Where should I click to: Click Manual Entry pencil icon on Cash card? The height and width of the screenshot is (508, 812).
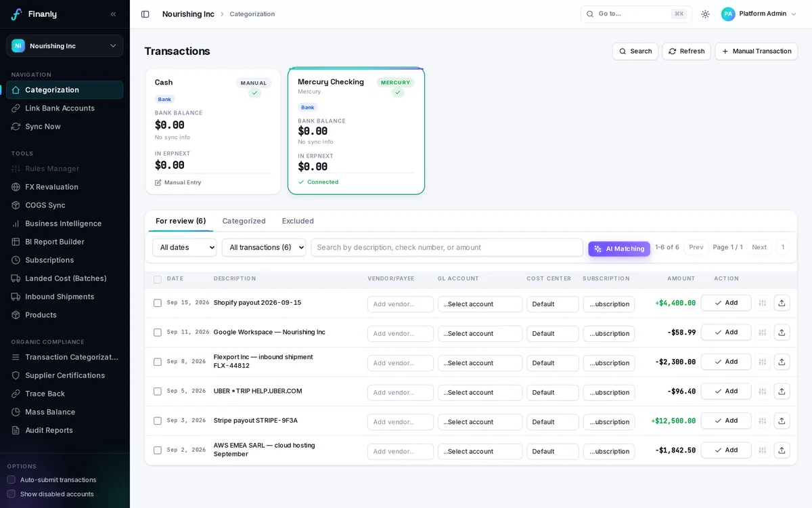[158, 183]
